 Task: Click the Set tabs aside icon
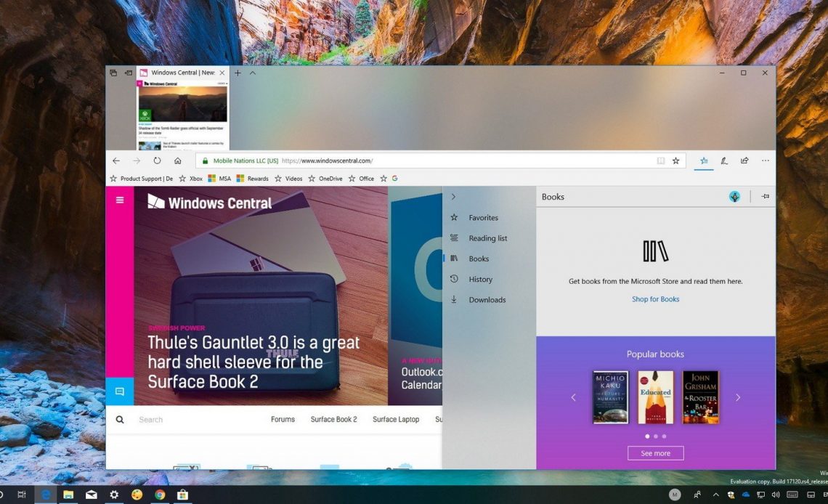pos(129,73)
